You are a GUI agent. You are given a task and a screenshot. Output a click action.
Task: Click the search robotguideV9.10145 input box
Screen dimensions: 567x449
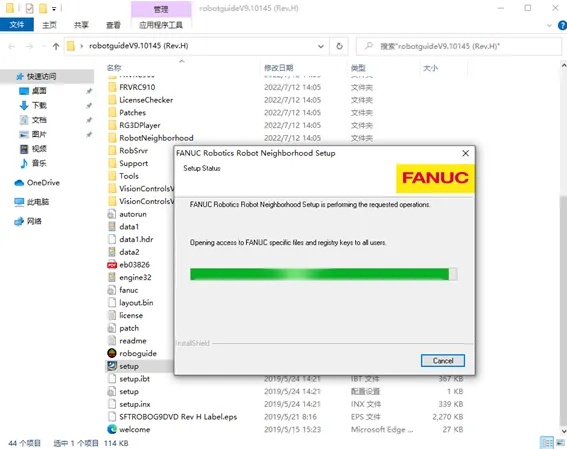click(459, 46)
